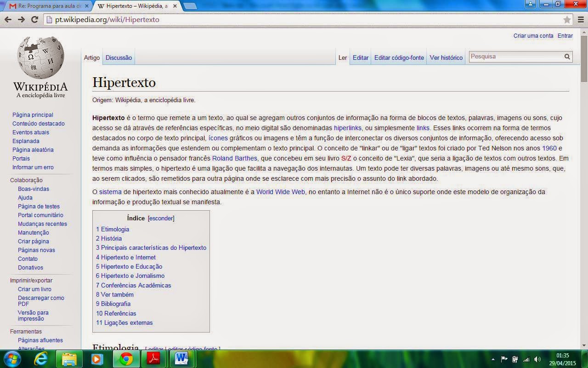The width and height of the screenshot is (588, 368).
Task: Click the browser back arrow
Action: pyautogui.click(x=8, y=19)
